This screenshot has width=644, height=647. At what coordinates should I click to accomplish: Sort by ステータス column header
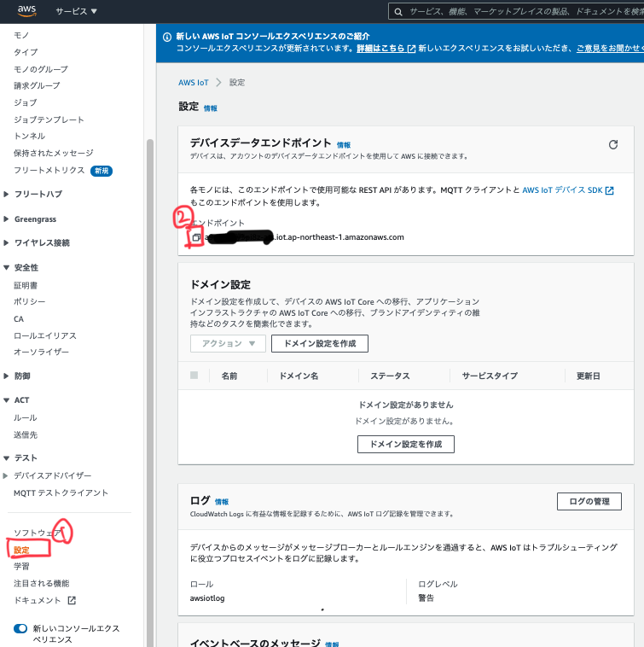point(390,376)
